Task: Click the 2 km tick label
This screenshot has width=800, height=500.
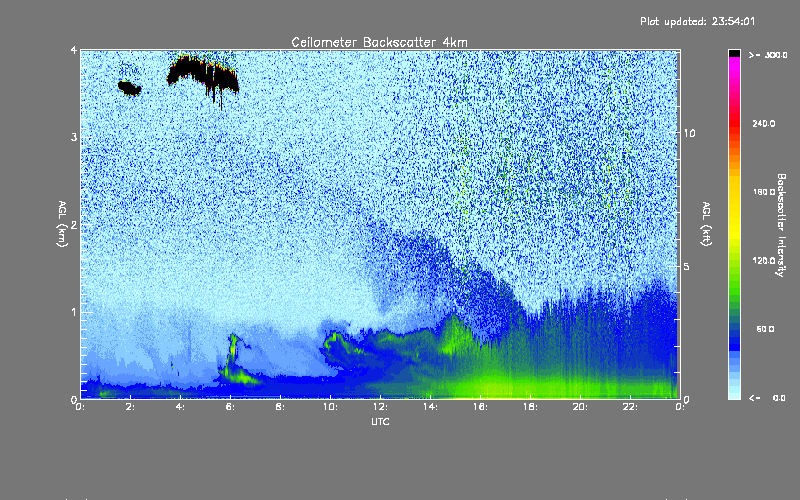Action: (74, 224)
